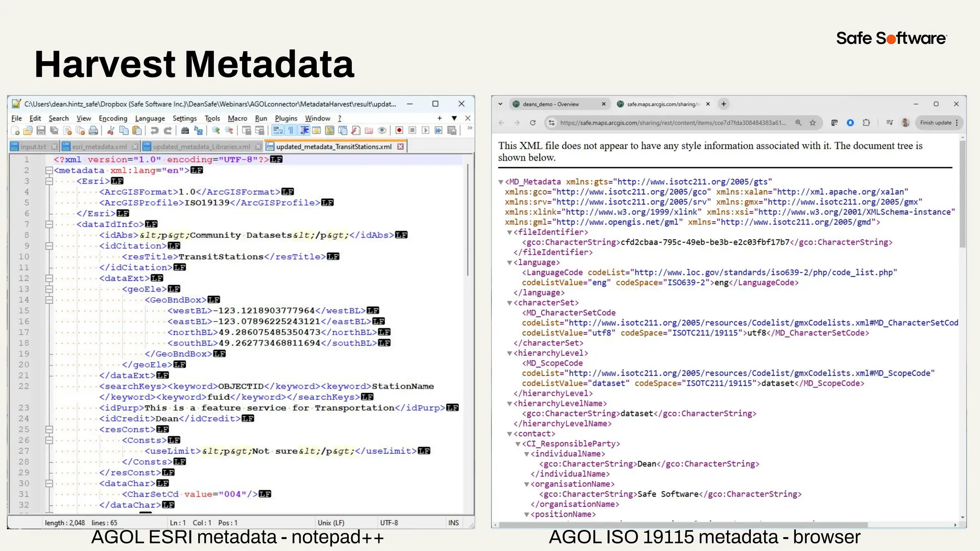Click the Zoom In magnifier icon in Notepad++
Viewport: 980px width, 551px height.
[x=215, y=131]
